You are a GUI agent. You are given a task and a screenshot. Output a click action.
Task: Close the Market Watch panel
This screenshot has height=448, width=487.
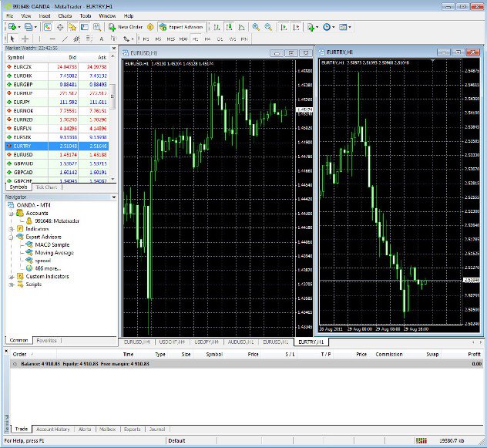pyautogui.click(x=114, y=48)
